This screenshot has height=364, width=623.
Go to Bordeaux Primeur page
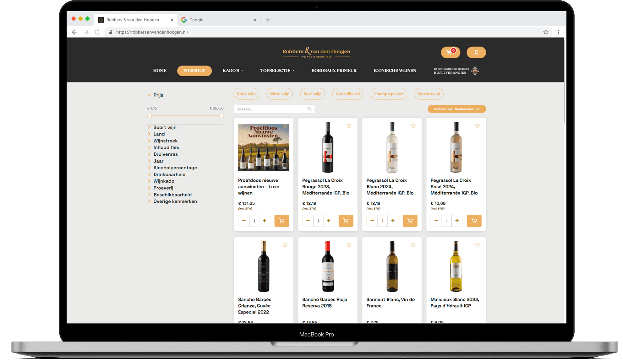pyautogui.click(x=334, y=71)
